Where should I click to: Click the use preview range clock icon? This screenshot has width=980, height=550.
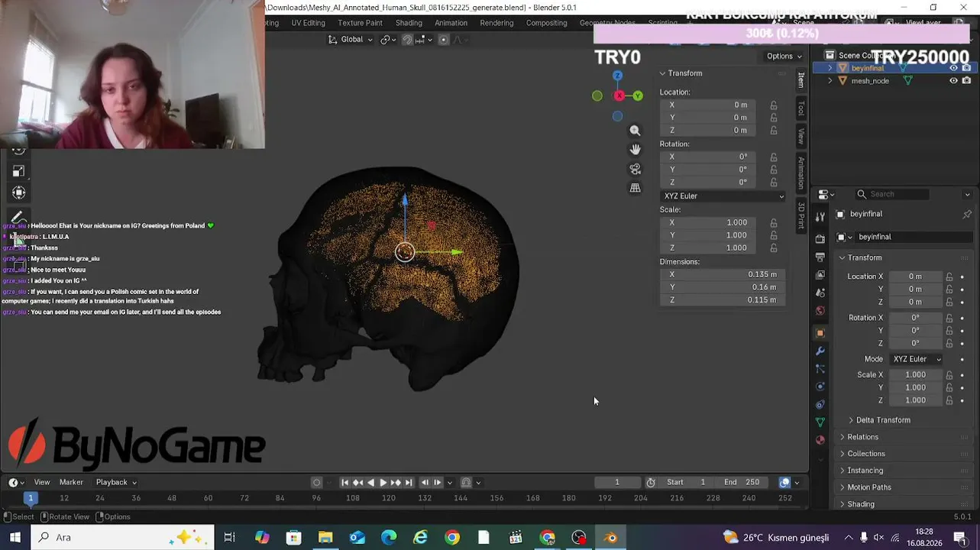(x=651, y=482)
